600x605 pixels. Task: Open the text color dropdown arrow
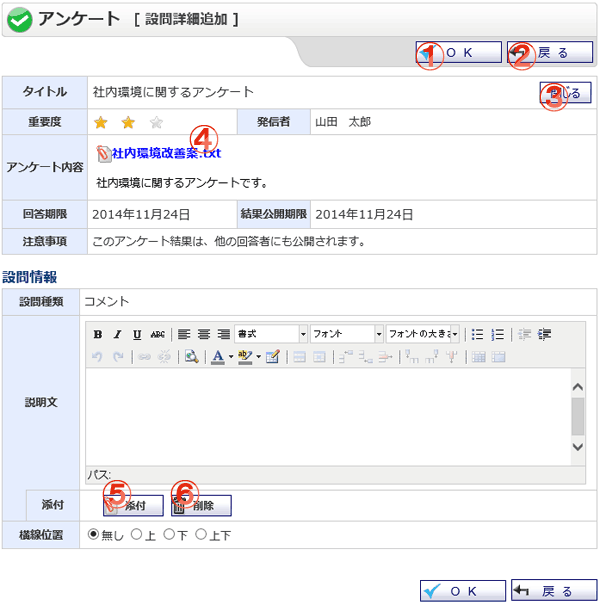(x=231, y=357)
